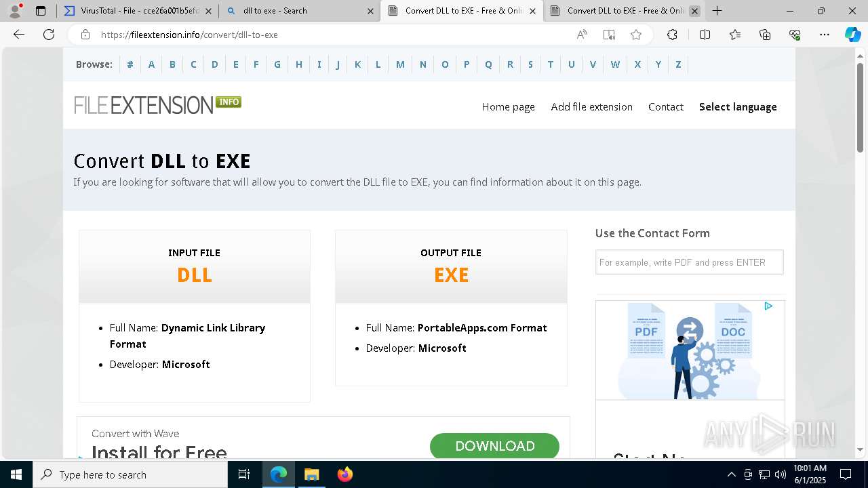This screenshot has width=868, height=488.
Task: Click the contact form search field
Action: 689,262
